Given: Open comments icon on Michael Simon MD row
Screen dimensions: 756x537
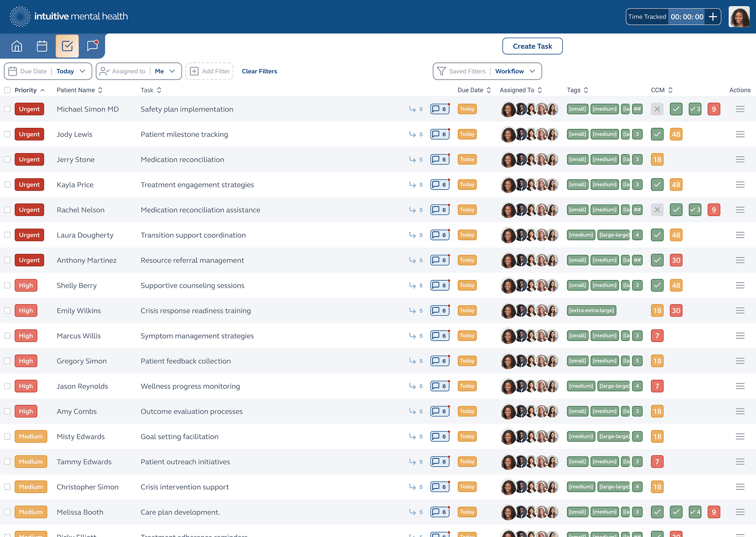Looking at the screenshot, I should [440, 109].
